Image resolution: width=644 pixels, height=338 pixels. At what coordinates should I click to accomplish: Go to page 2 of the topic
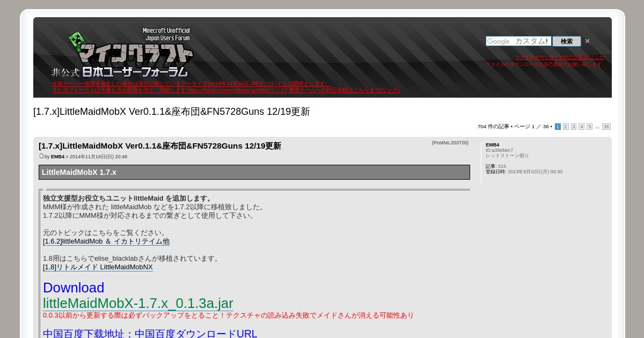coord(566,127)
